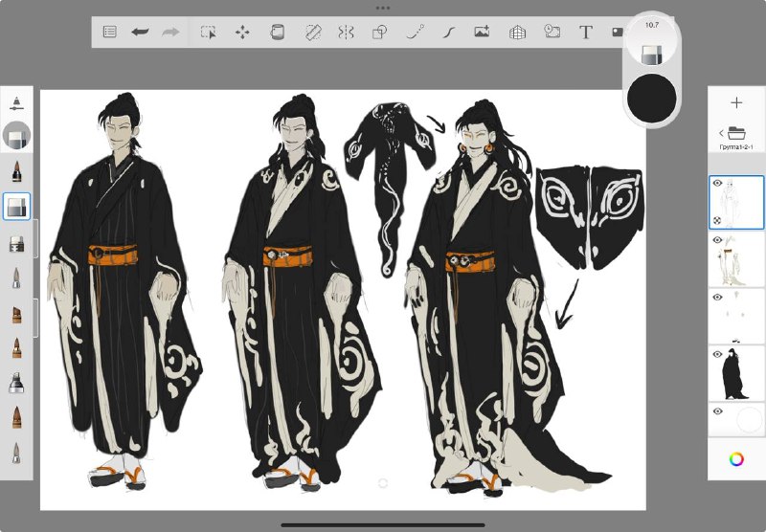Screen dimensions: 766x532
Task: Select the Text tool
Action: click(586, 33)
